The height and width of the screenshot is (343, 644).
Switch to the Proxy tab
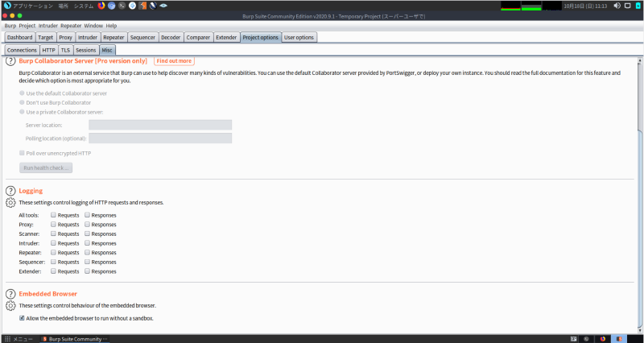[66, 37]
